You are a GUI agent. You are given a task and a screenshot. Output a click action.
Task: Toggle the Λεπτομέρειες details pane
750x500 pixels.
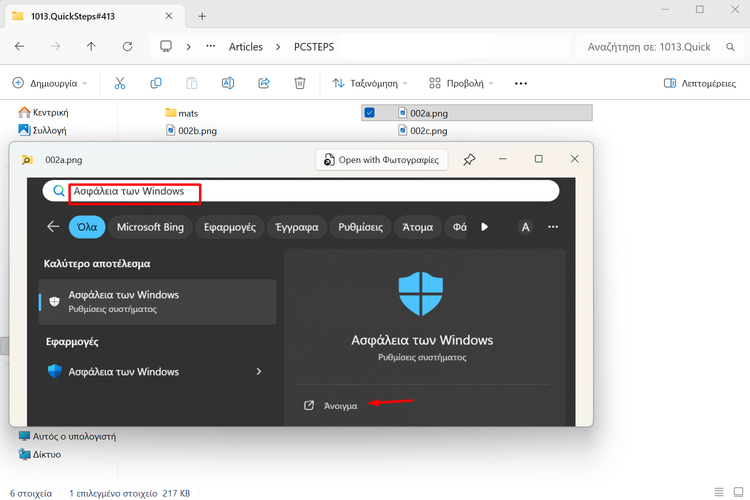[x=701, y=83]
